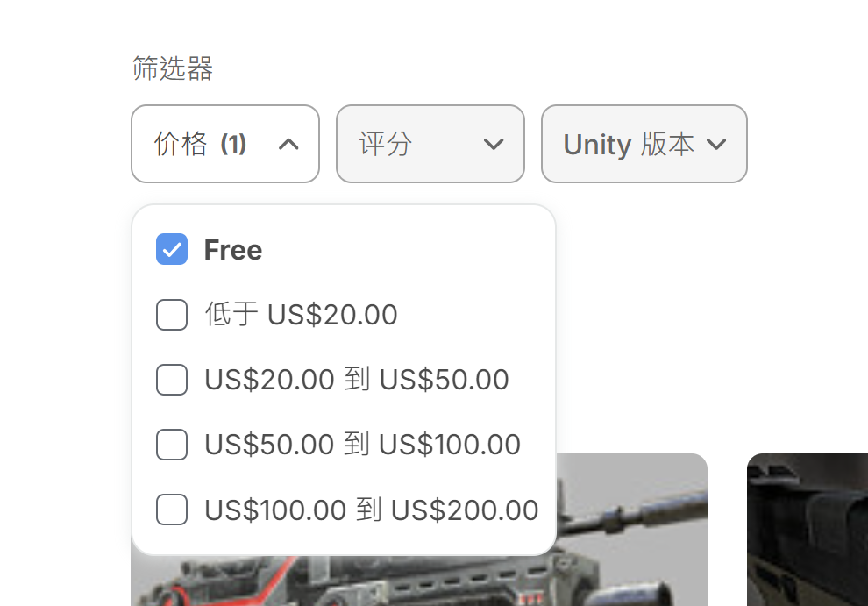Image resolution: width=868 pixels, height=606 pixels.
Task: Expand the Unity 版本 dropdown
Action: (x=644, y=144)
